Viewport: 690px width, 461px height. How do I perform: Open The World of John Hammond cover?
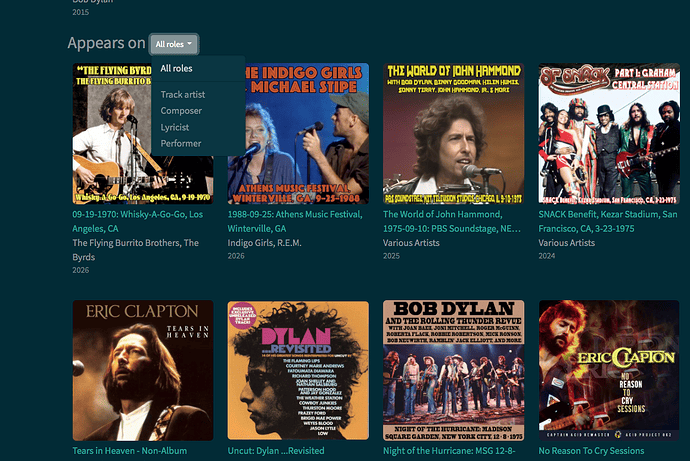(453, 133)
